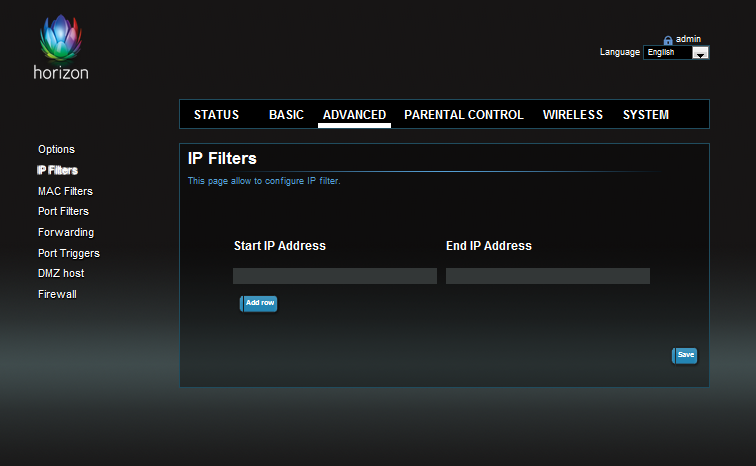Click the Add row button
This screenshot has width=756, height=466.
tap(258, 304)
